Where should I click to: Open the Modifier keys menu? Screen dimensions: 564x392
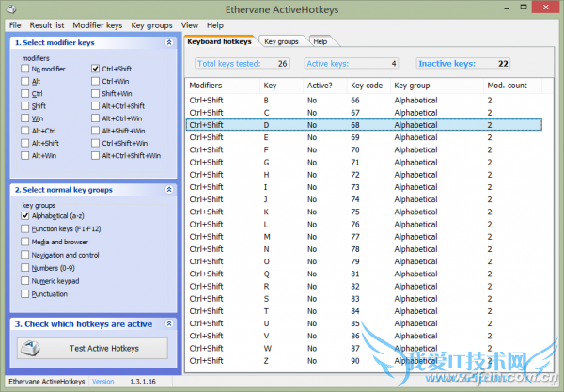click(x=98, y=24)
